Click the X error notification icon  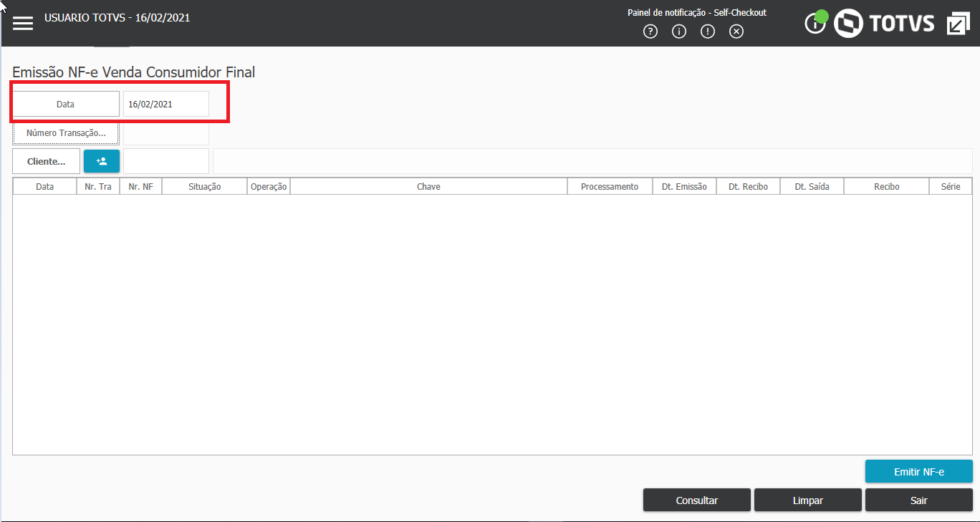tap(736, 32)
